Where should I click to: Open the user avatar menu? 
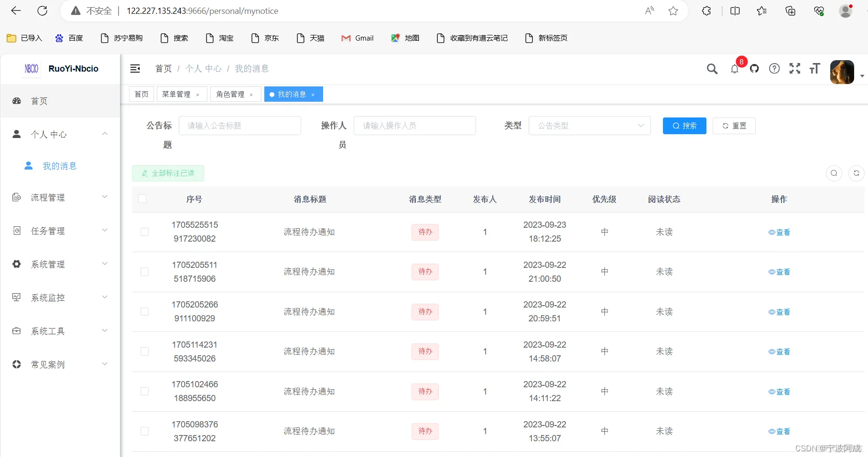point(842,72)
